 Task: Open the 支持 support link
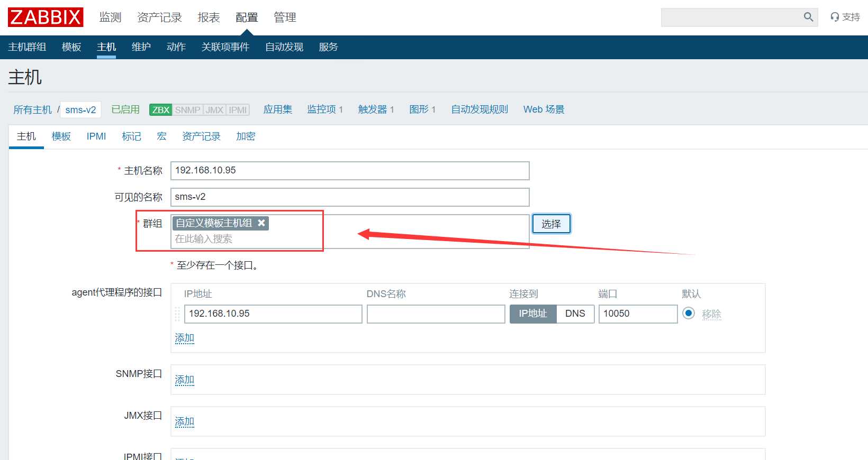coord(845,17)
